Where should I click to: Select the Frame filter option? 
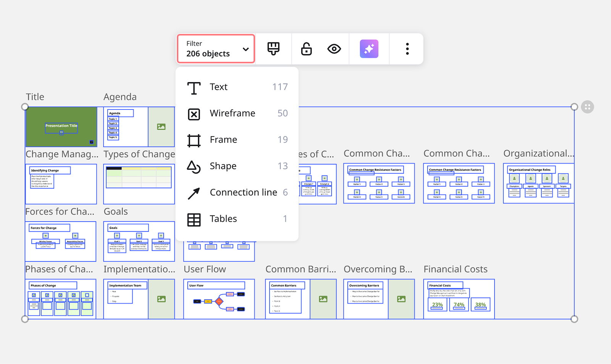click(x=237, y=140)
